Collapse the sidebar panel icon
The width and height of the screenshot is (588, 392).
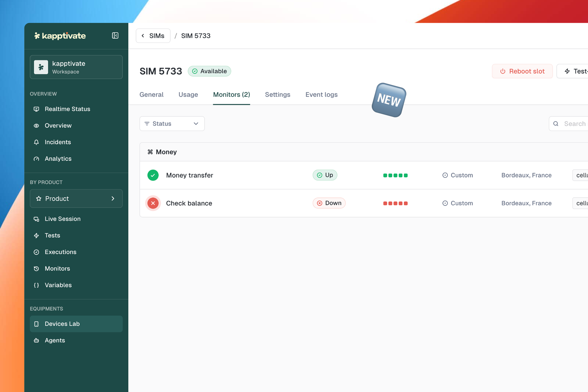pyautogui.click(x=115, y=36)
